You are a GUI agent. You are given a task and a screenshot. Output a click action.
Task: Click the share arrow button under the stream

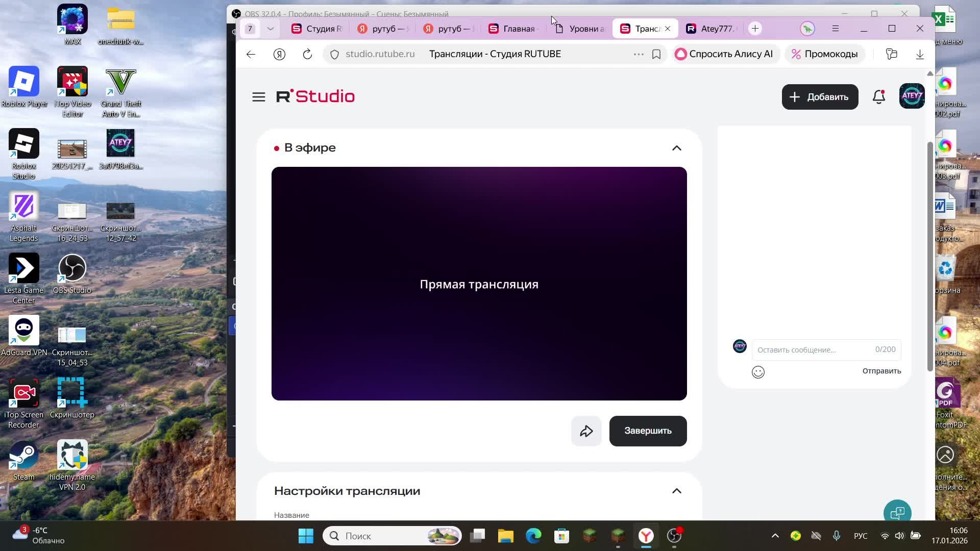[586, 431]
